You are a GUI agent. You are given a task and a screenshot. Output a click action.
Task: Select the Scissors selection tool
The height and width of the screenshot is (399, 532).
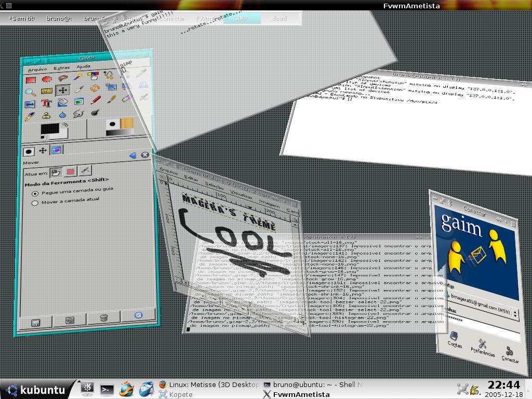109,75
